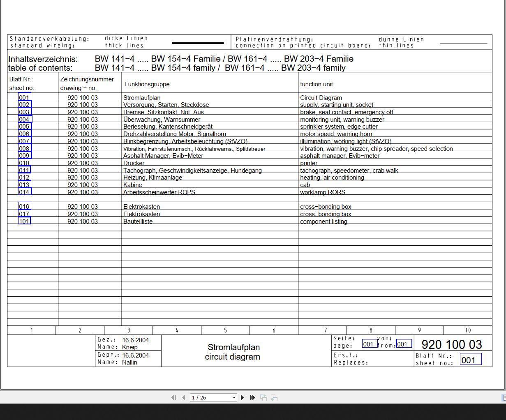This screenshot has height=420, width=506.
Task: Click the 'Zeichnungsnummer' column header
Action: pyautogui.click(x=87, y=79)
